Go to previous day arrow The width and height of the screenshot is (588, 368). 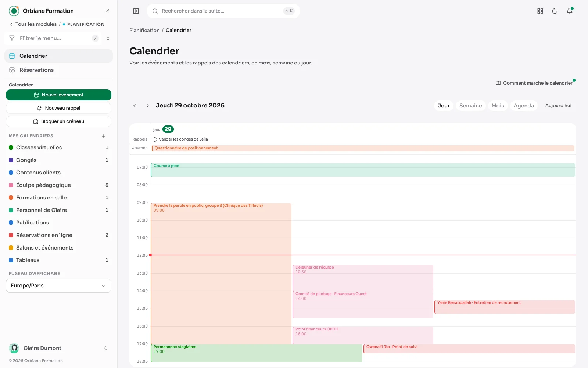coord(135,106)
